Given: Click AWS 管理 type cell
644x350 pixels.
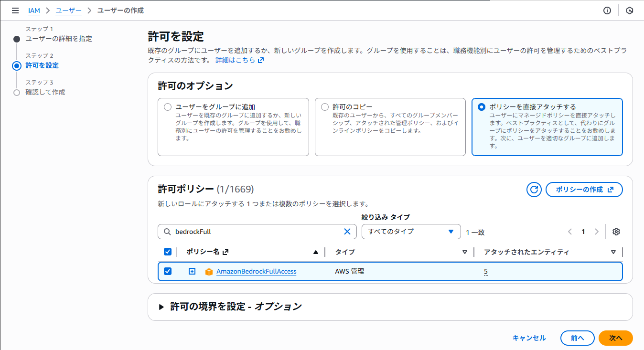Looking at the screenshot, I should [x=350, y=271].
